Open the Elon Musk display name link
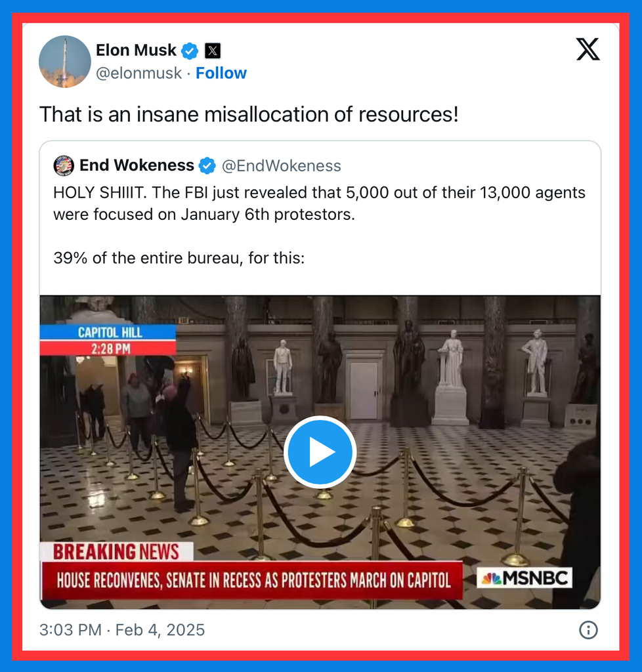 tap(136, 50)
